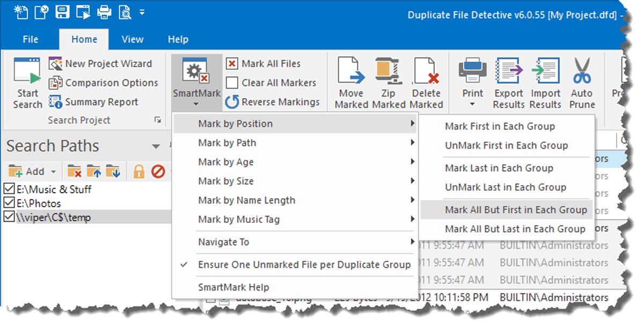This screenshot has height=328, width=644.
Task: Expand the Mark by Music Tag submenu
Action: [x=296, y=220]
